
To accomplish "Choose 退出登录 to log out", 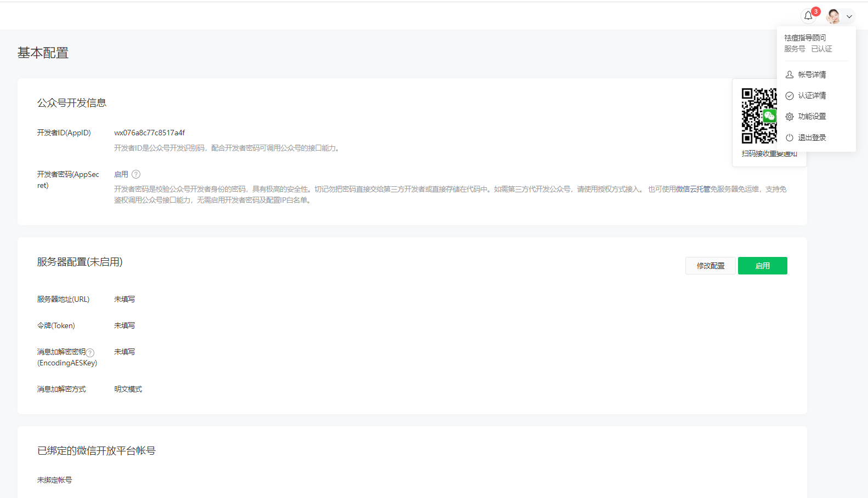I will click(x=812, y=138).
